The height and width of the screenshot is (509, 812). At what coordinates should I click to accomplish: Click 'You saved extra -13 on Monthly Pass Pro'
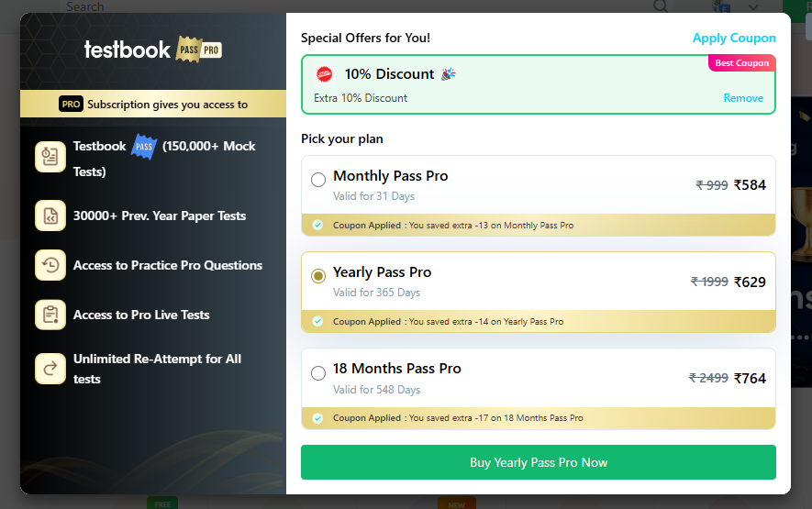pos(492,226)
